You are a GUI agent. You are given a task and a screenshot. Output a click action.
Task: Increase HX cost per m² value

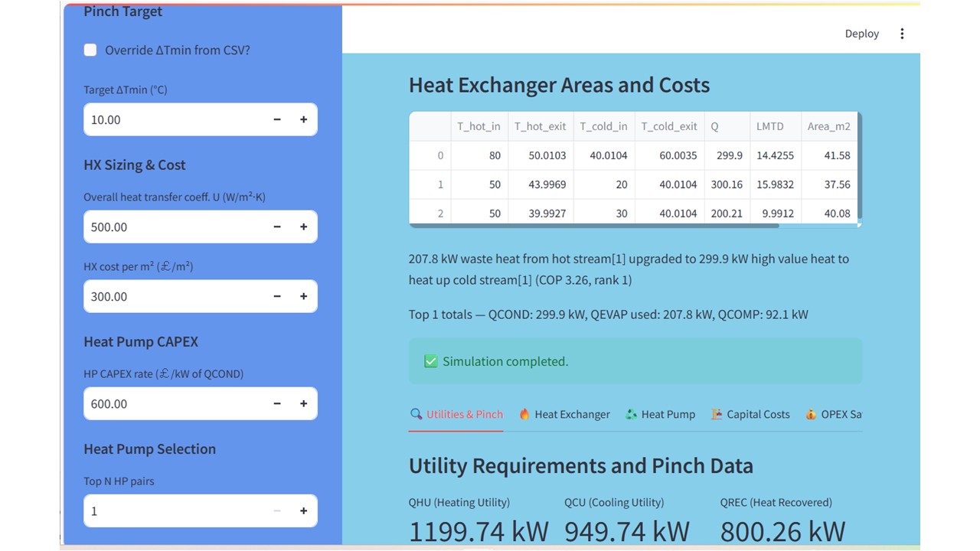click(303, 296)
